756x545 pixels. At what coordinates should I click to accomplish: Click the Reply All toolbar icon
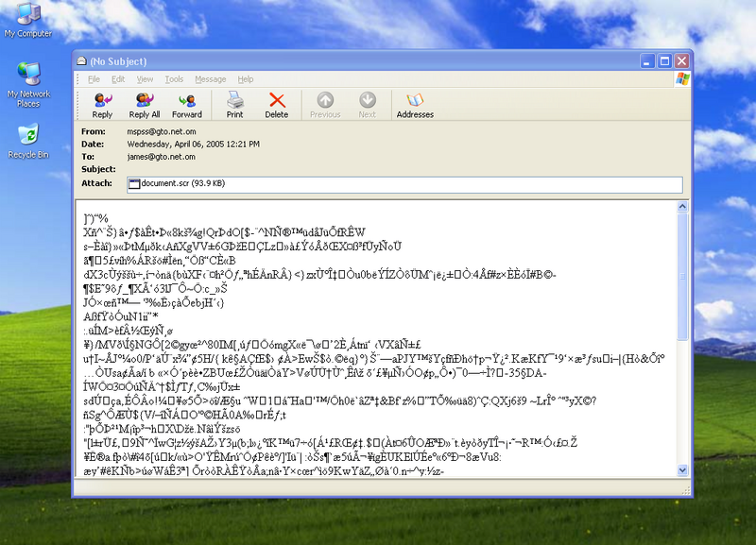145,105
